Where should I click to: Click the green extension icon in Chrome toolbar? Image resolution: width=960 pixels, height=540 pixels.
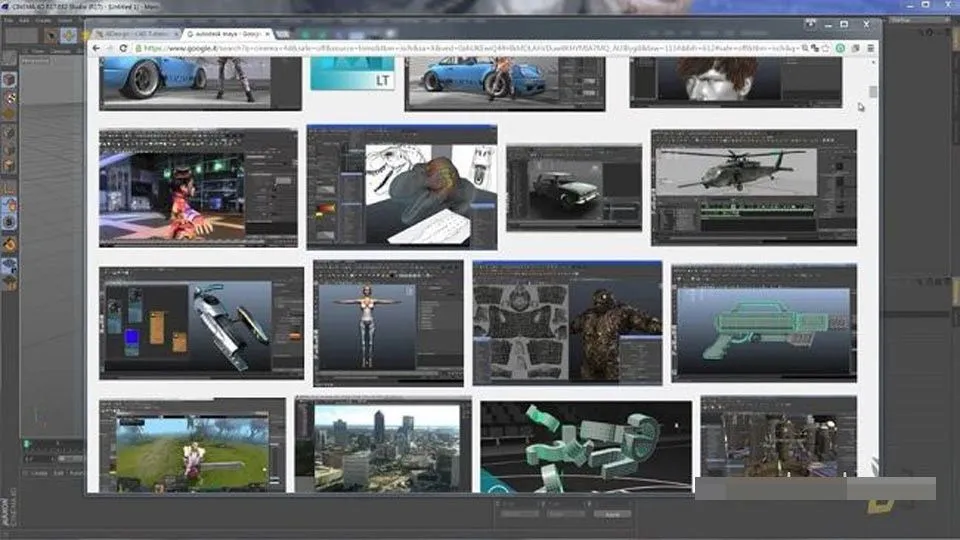click(840, 47)
